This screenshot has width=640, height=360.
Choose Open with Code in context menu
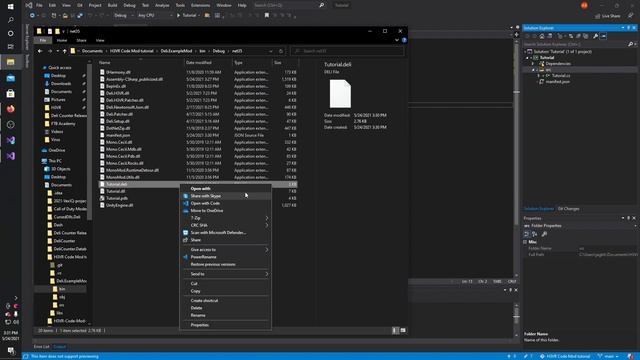coord(225,203)
